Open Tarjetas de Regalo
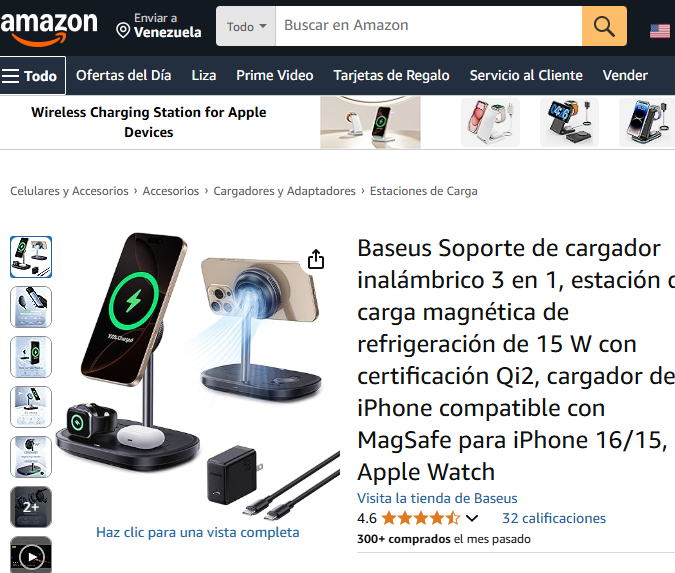The width and height of the screenshot is (675, 573). tap(391, 75)
